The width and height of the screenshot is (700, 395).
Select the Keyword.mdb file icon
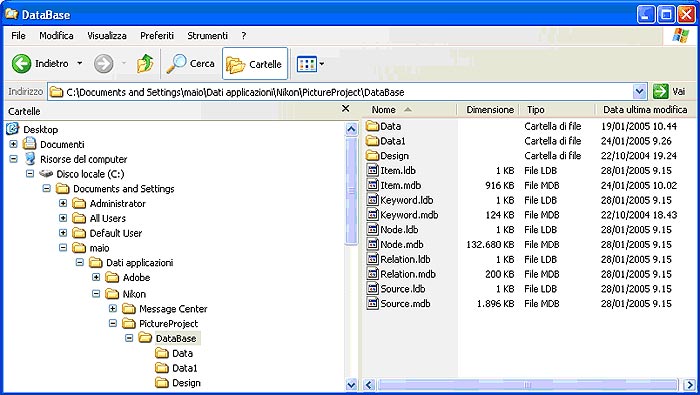point(372,214)
